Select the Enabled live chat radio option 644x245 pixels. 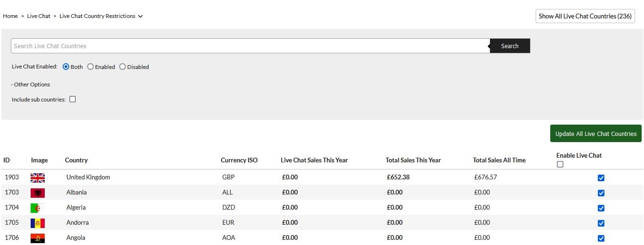(90, 67)
